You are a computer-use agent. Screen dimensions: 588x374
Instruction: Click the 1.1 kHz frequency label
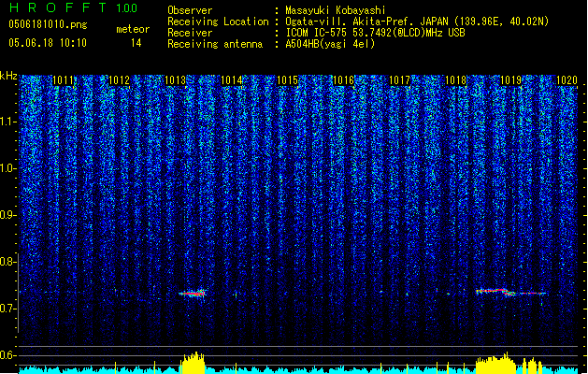point(7,122)
